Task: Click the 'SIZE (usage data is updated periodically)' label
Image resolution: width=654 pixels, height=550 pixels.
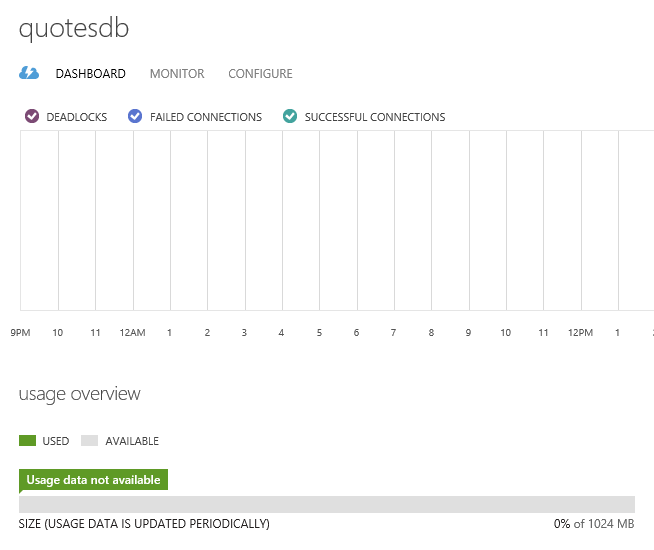Action: coord(144,523)
